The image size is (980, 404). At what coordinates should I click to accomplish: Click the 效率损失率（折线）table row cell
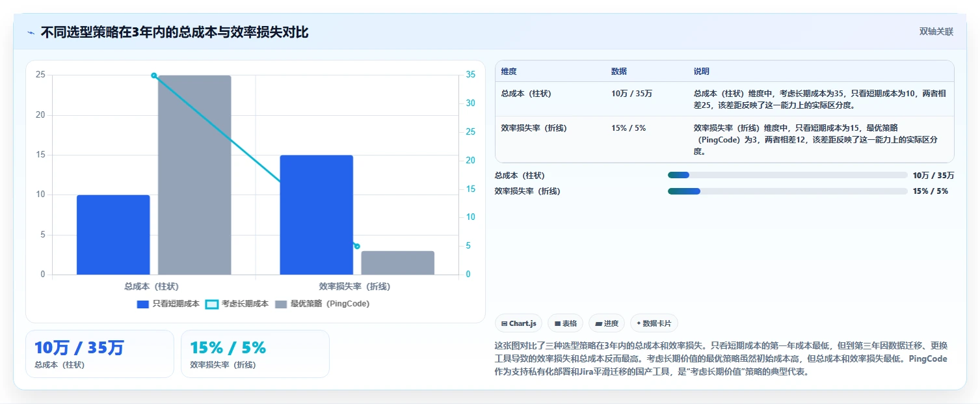pyautogui.click(x=534, y=128)
